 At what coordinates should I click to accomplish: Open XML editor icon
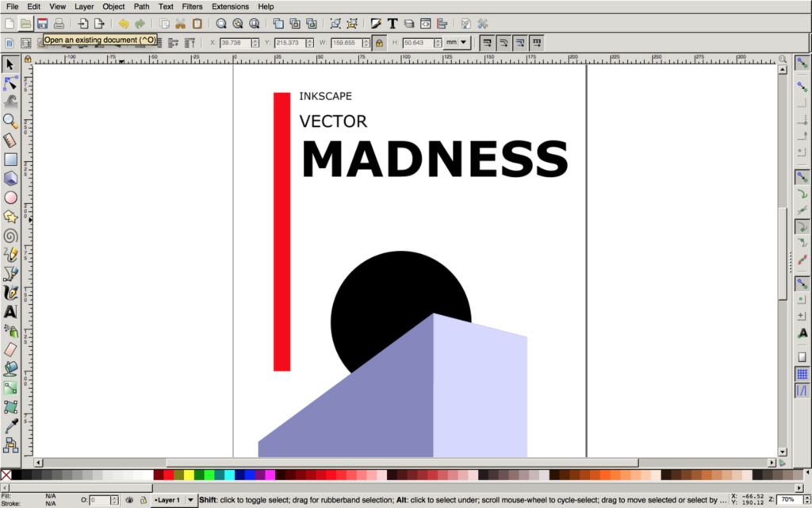tap(425, 24)
